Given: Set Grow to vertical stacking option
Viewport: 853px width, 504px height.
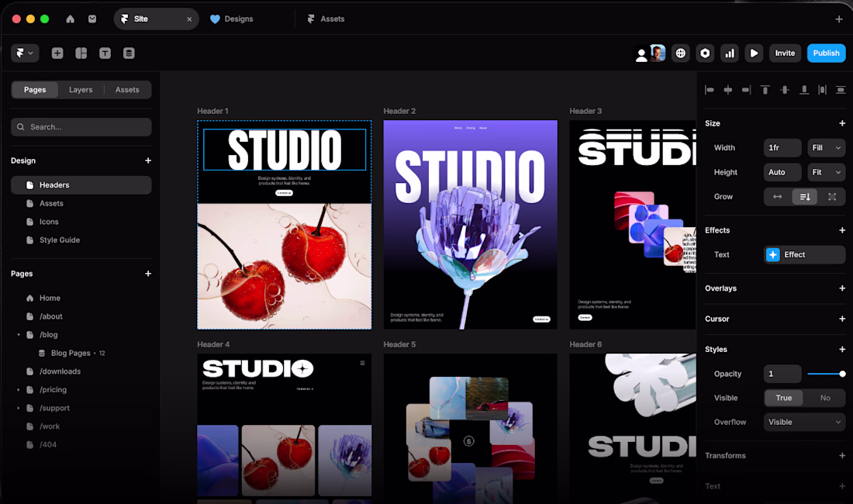Looking at the screenshot, I should [x=805, y=197].
